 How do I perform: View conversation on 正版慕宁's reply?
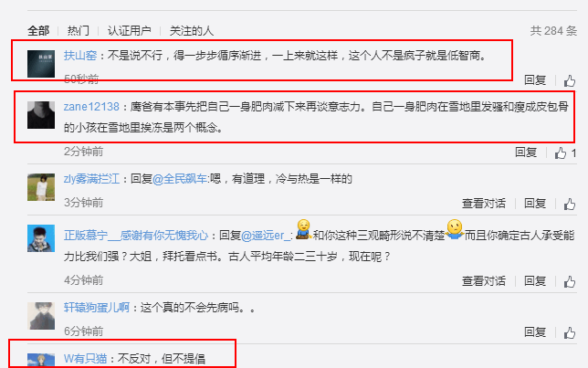point(484,281)
